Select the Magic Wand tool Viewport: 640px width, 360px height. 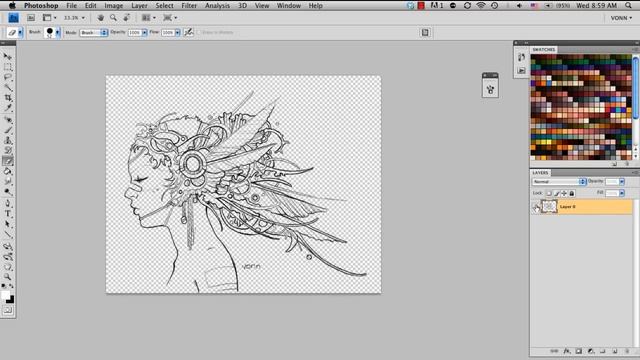7,87
